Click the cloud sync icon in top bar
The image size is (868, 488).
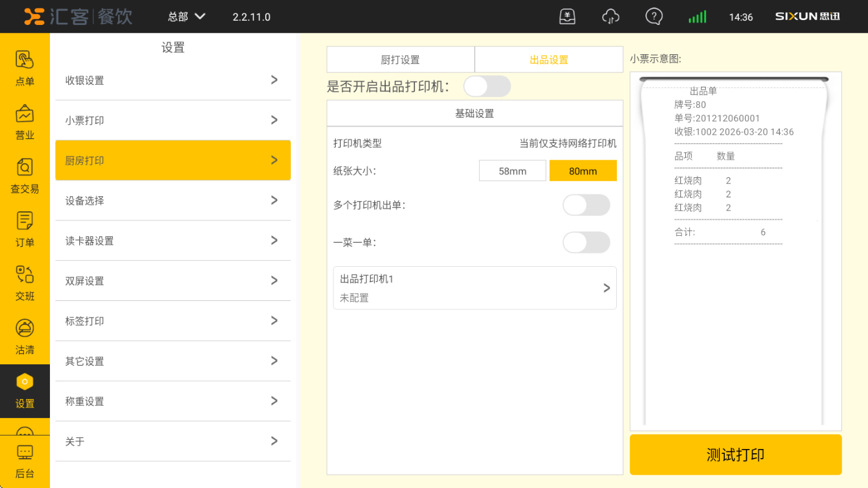[x=610, y=16]
